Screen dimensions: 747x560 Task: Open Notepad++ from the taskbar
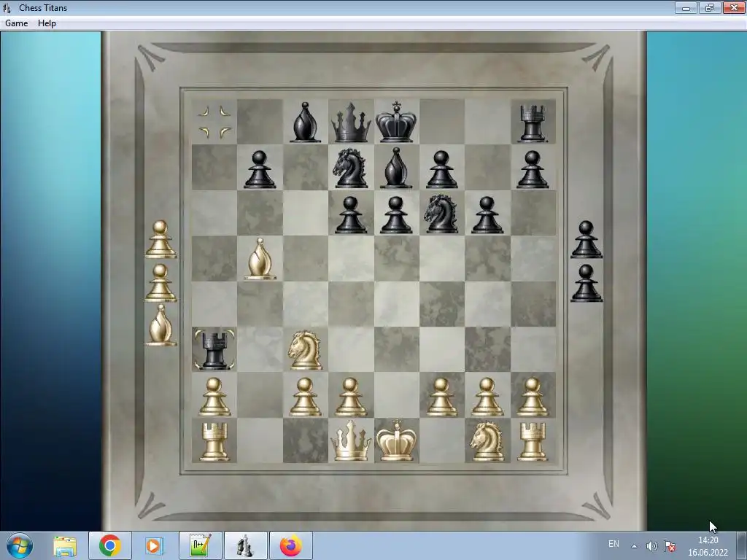click(200, 545)
